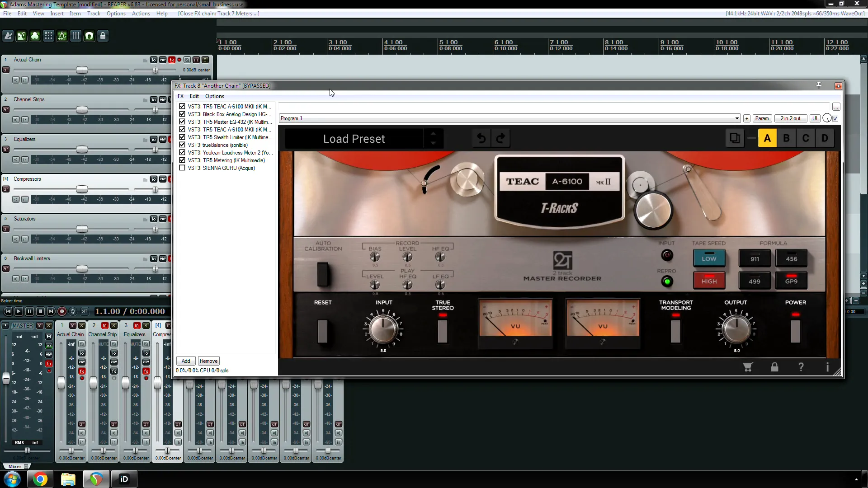Open envelope panel for Actual Chain track
Screen dimensions: 868x488
(163, 60)
